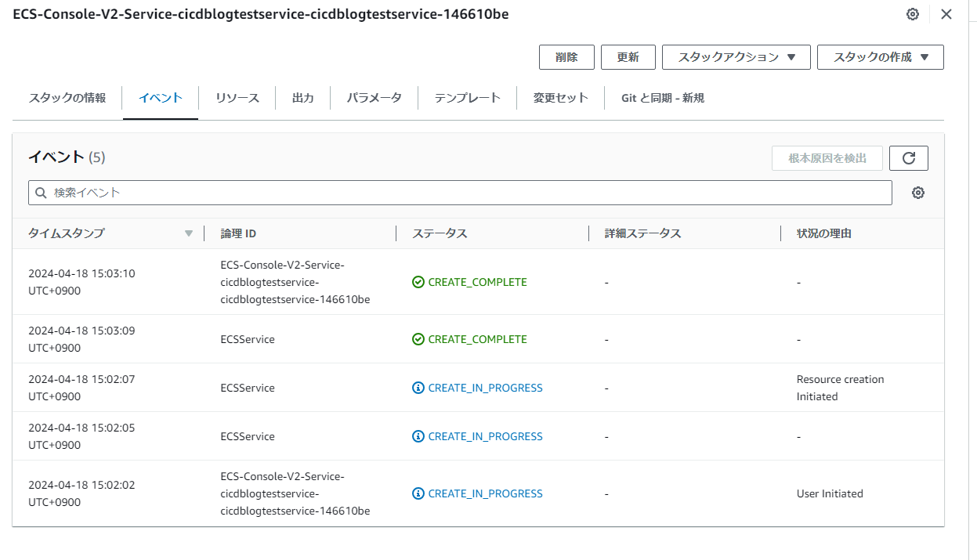Open the パラメータ tab
The width and height of the screenshot is (977, 560).
click(x=375, y=98)
